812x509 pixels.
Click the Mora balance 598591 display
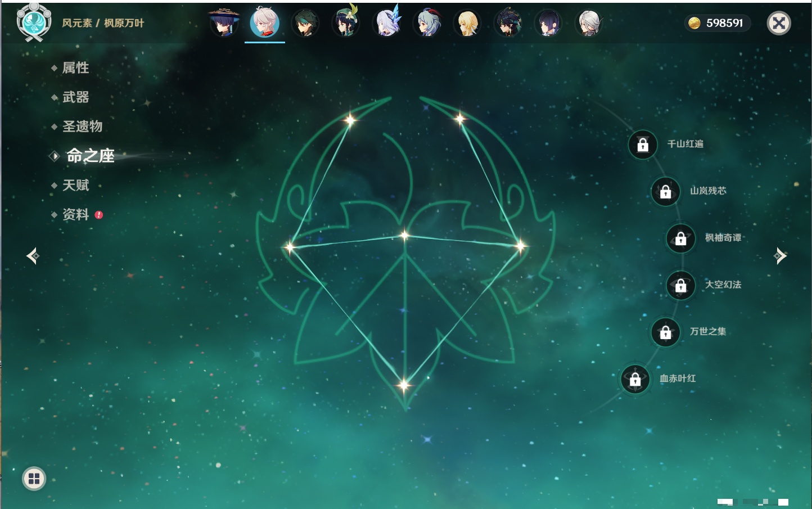tap(717, 23)
